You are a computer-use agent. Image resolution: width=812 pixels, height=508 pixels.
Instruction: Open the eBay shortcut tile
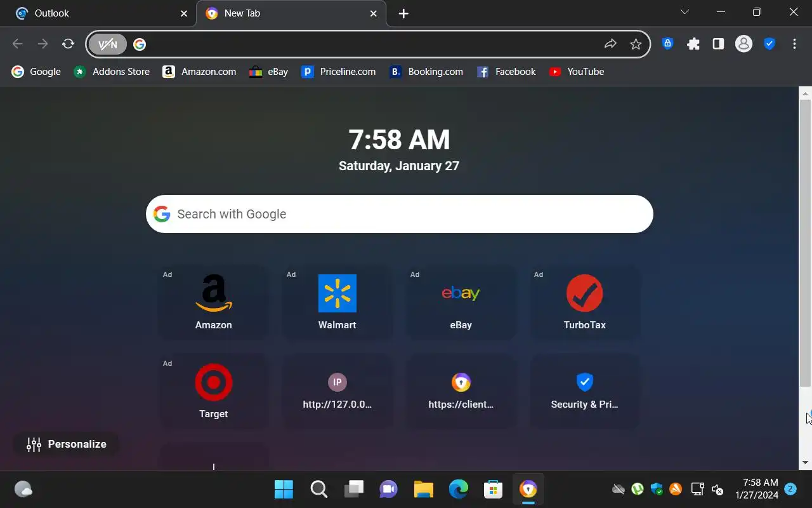coord(461,302)
